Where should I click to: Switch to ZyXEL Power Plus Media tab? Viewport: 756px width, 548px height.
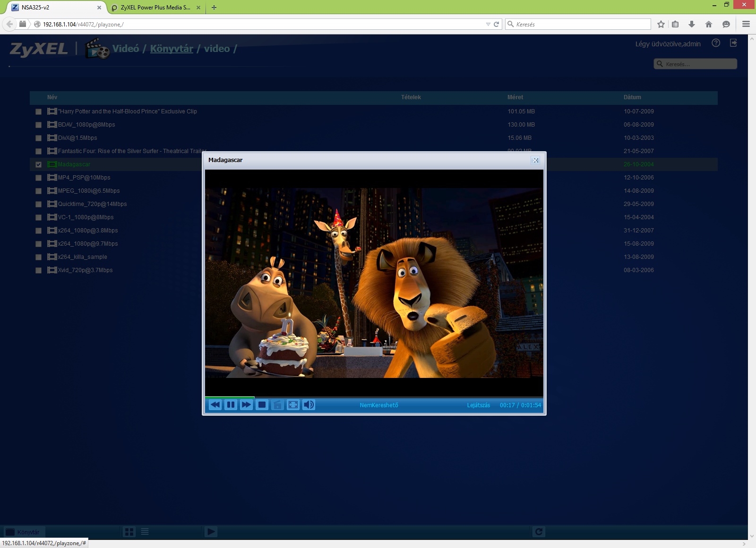(156, 8)
